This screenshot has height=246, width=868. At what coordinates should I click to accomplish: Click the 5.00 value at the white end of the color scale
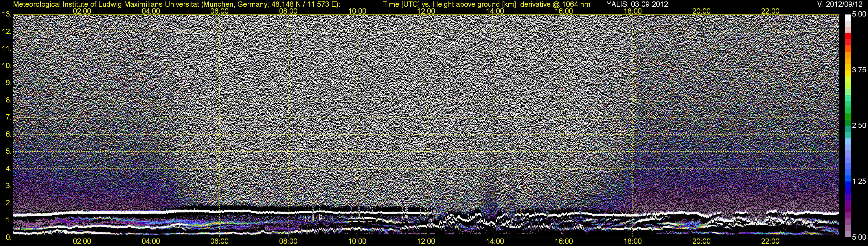pos(859,14)
